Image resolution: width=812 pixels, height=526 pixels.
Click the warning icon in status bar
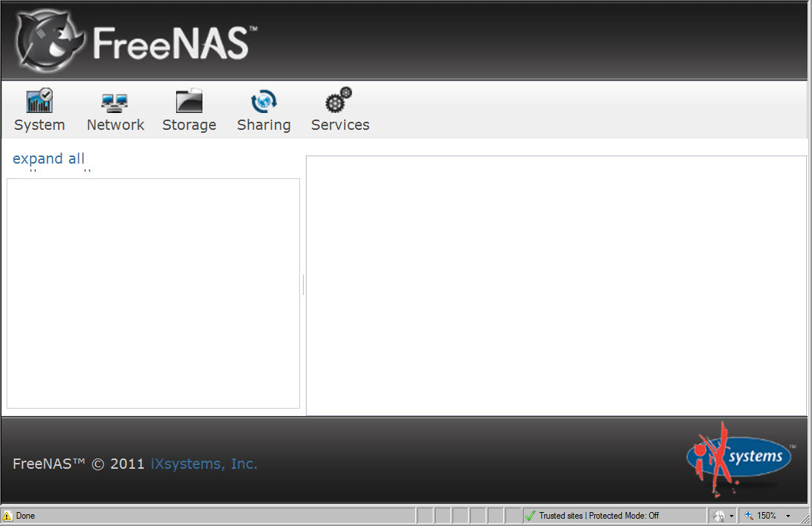7,516
